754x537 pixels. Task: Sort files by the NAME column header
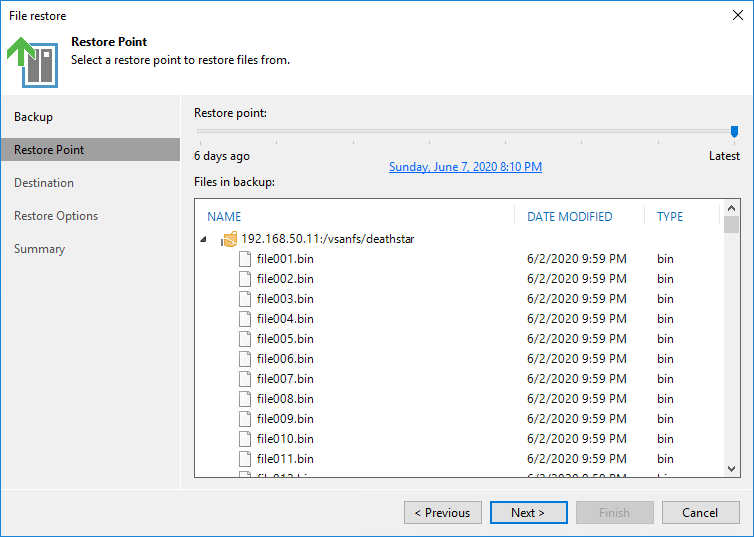(224, 216)
